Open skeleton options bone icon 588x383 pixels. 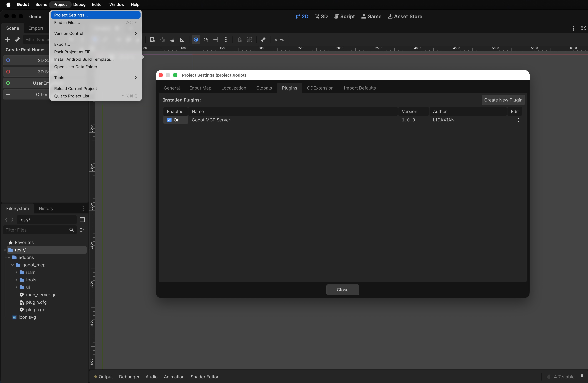coord(263,40)
